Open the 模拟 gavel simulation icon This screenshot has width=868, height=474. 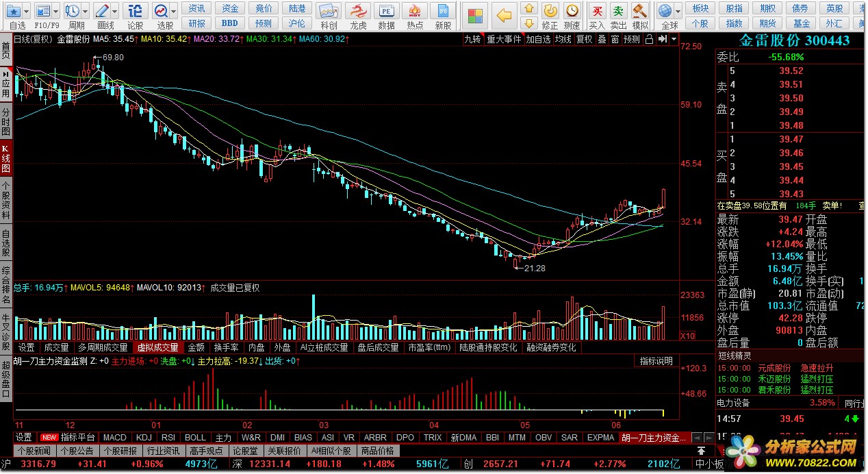(640, 11)
